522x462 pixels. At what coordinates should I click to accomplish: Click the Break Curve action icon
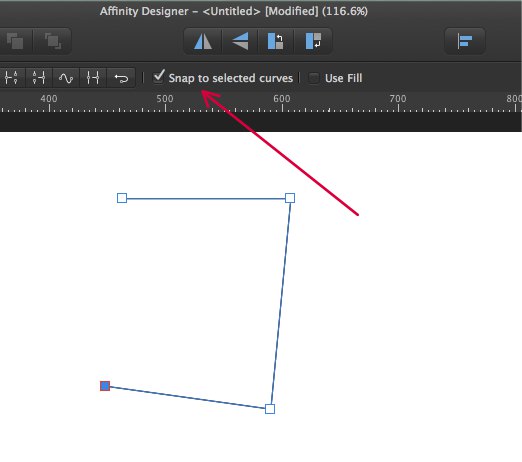(x=11, y=78)
